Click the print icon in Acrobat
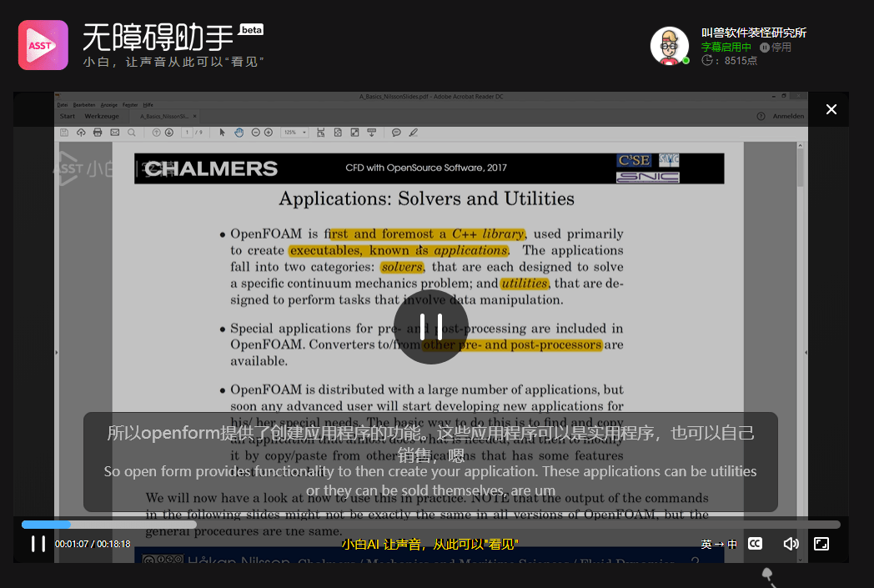This screenshot has height=588, width=874. coord(98,133)
